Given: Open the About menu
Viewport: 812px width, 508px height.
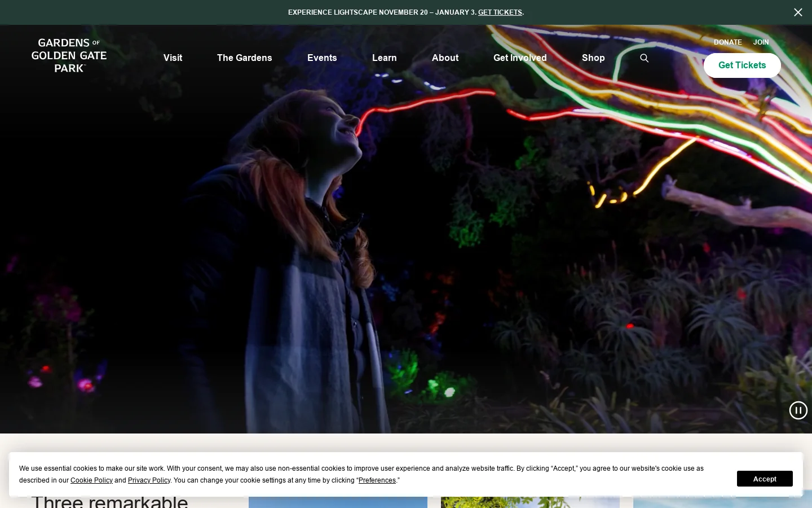Looking at the screenshot, I should (445, 58).
